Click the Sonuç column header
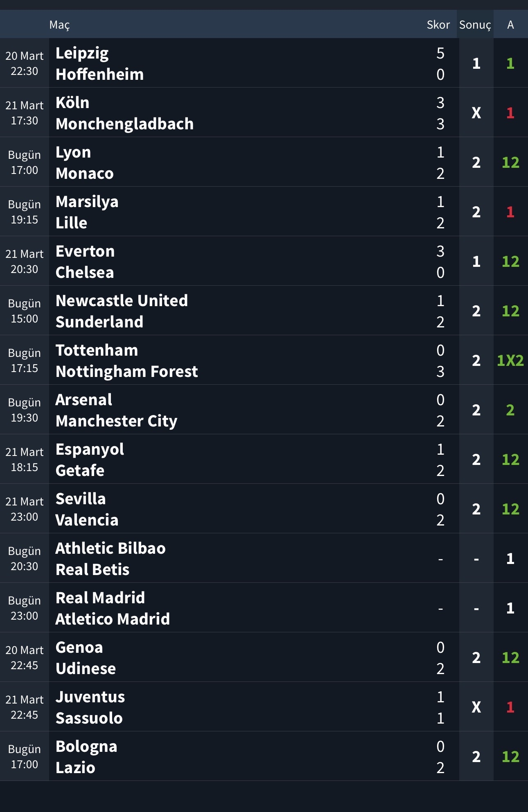Screen dimensions: 528x812 (x=475, y=25)
